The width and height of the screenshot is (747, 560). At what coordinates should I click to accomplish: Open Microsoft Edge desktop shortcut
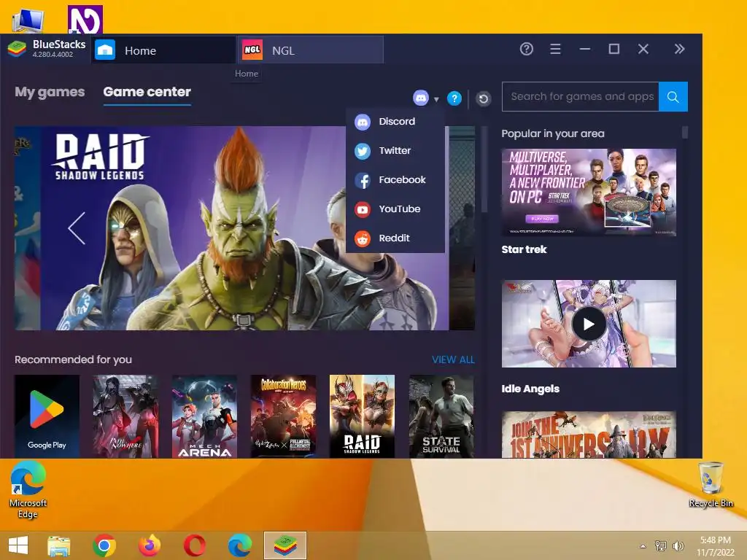point(28,490)
